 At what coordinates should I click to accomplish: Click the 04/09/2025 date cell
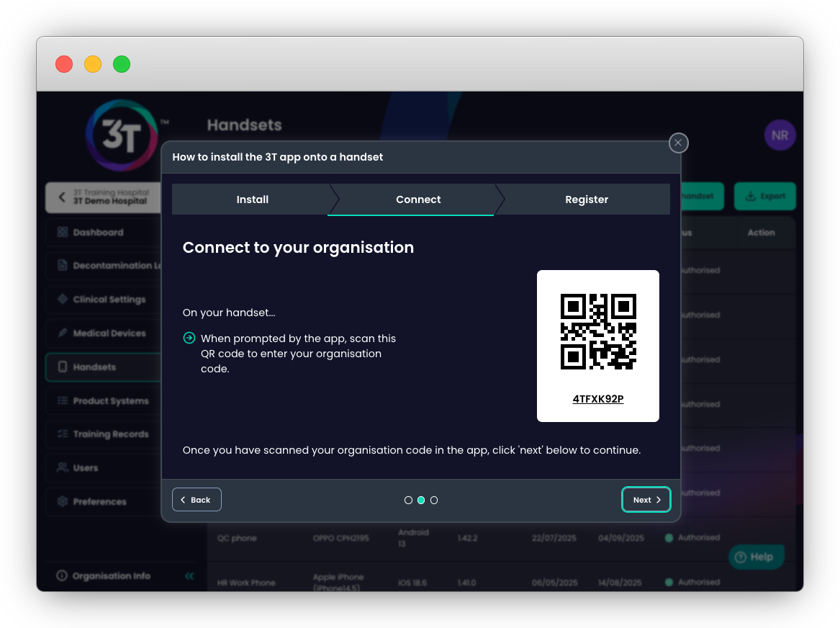click(x=621, y=538)
